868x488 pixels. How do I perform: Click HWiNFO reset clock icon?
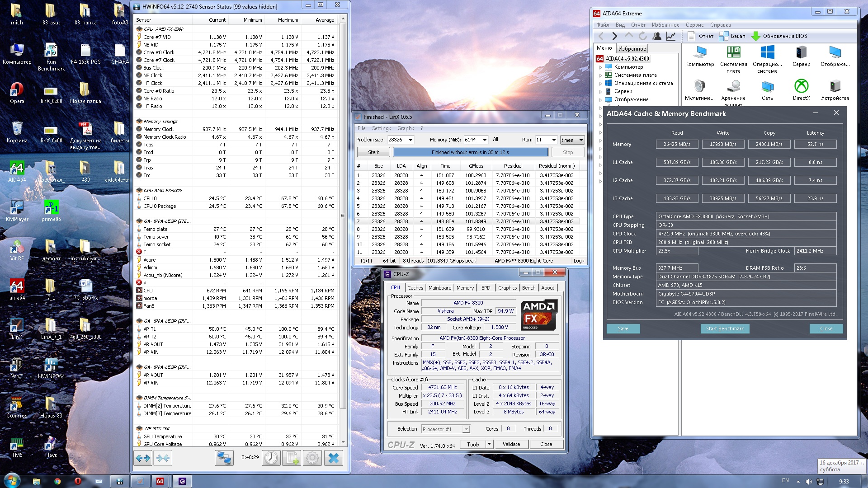(x=271, y=458)
